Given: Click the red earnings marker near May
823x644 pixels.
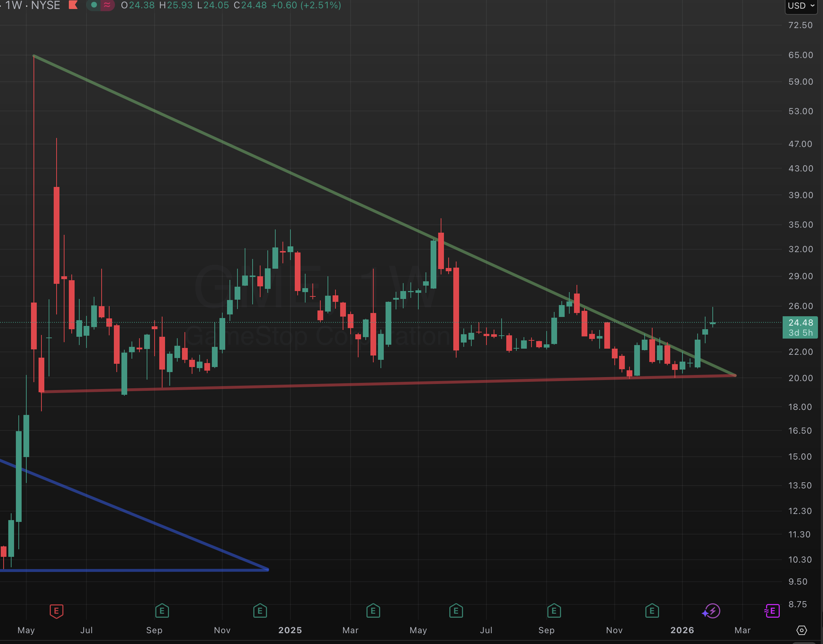Looking at the screenshot, I should click(56, 611).
